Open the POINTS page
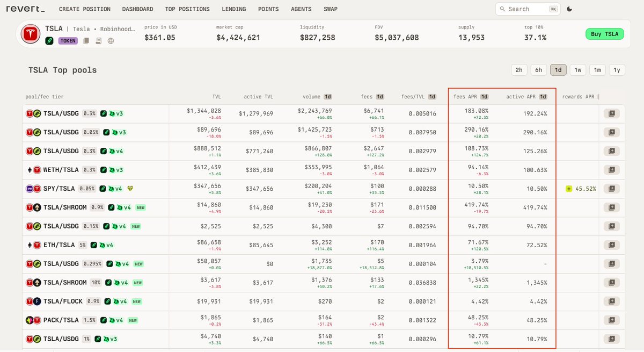This screenshot has height=352, width=644. 268,9
